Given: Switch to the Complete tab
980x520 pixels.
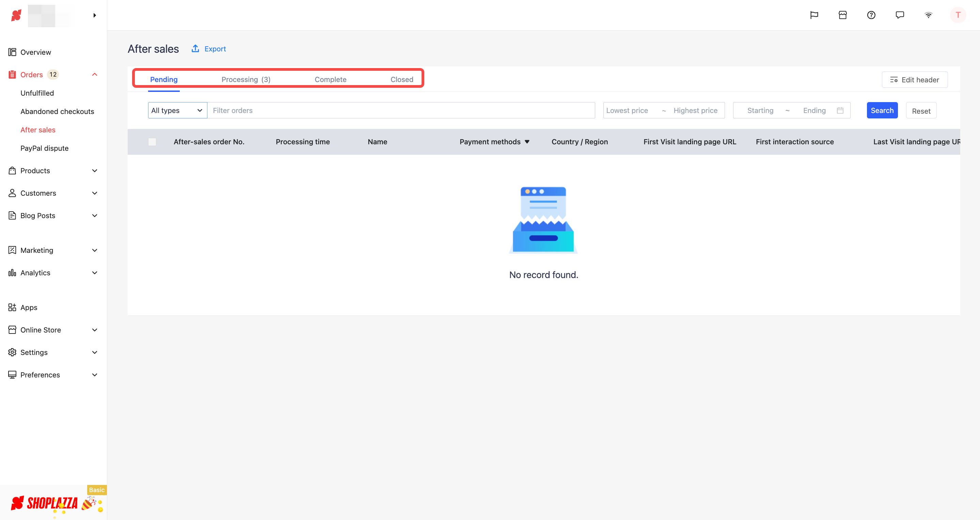Looking at the screenshot, I should click(330, 79).
